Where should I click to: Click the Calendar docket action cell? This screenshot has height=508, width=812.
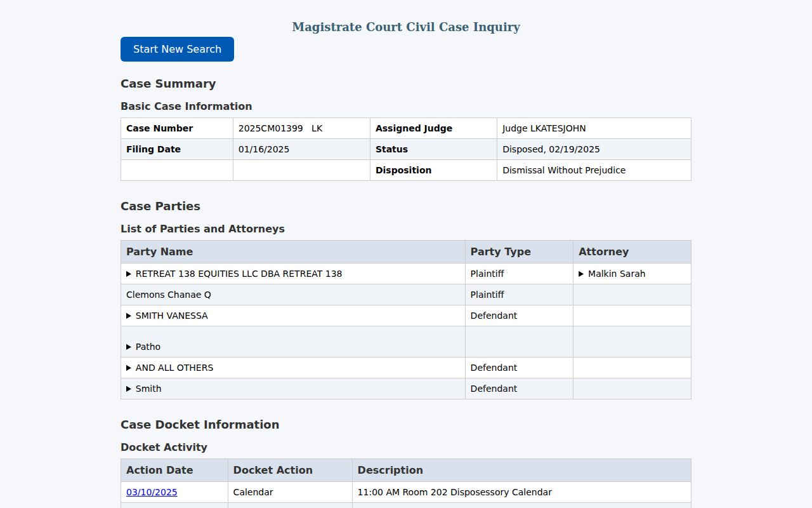290,492
